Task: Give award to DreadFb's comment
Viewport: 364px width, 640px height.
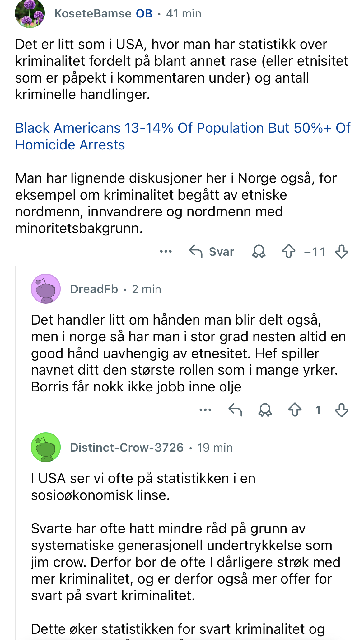Action: coord(265,410)
